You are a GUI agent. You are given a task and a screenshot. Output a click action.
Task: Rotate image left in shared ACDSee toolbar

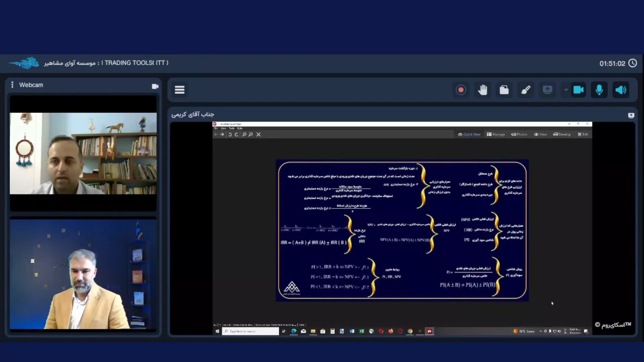[230, 134]
